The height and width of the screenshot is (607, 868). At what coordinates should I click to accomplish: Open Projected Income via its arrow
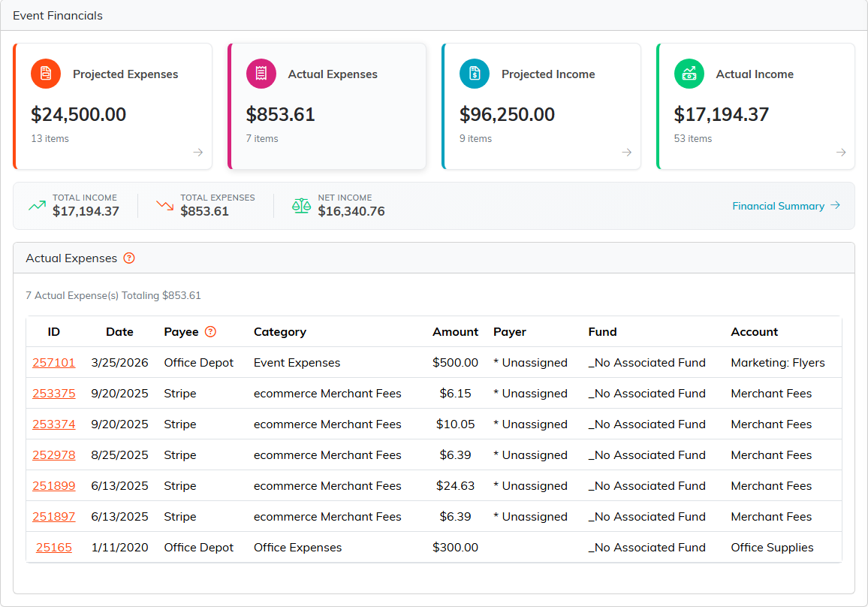click(x=627, y=153)
